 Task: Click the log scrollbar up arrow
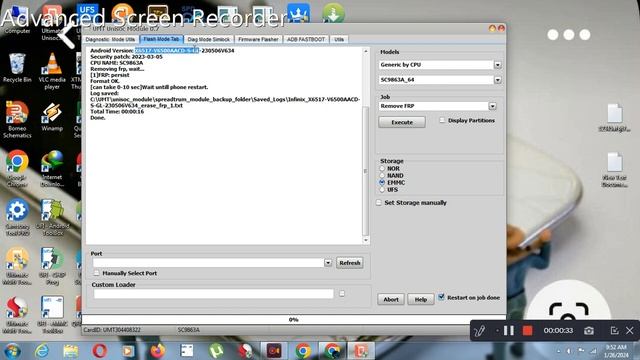[x=366, y=51]
